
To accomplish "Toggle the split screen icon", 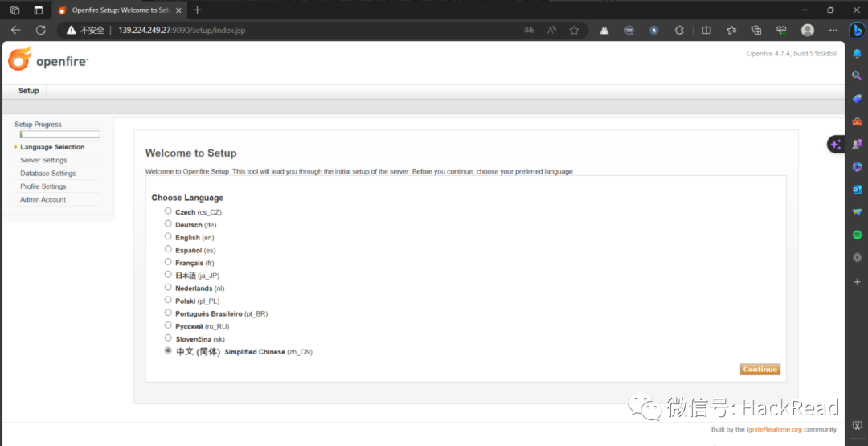I will tap(706, 30).
